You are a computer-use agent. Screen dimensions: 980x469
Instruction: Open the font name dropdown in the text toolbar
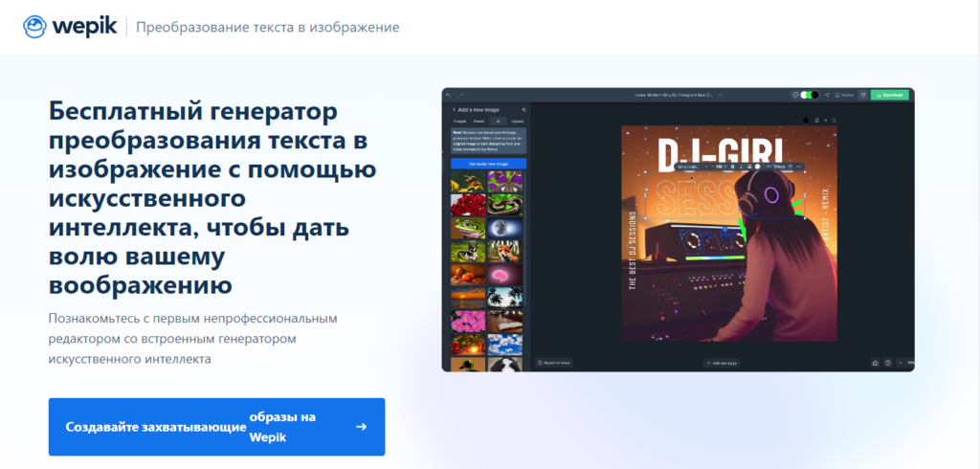click(x=691, y=167)
